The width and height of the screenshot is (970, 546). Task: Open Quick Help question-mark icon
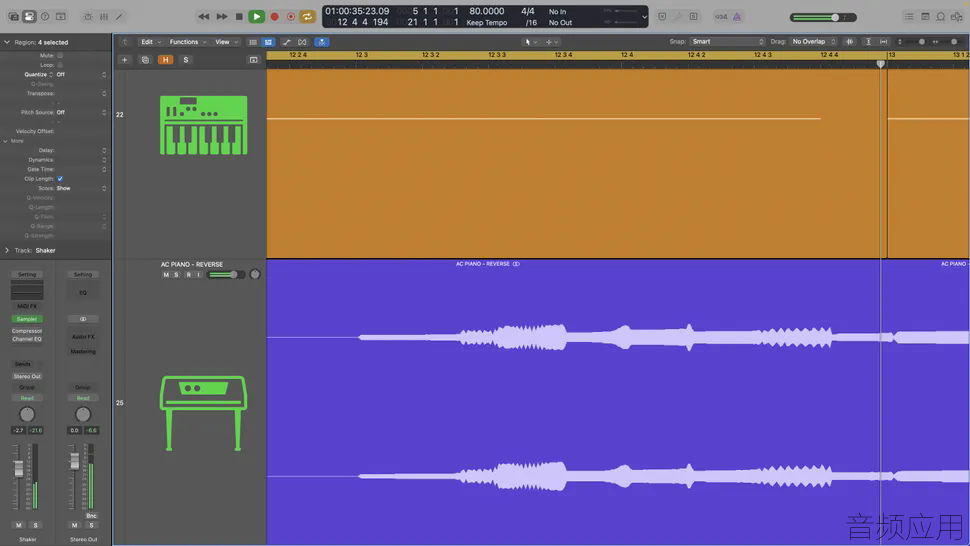pyautogui.click(x=45, y=17)
